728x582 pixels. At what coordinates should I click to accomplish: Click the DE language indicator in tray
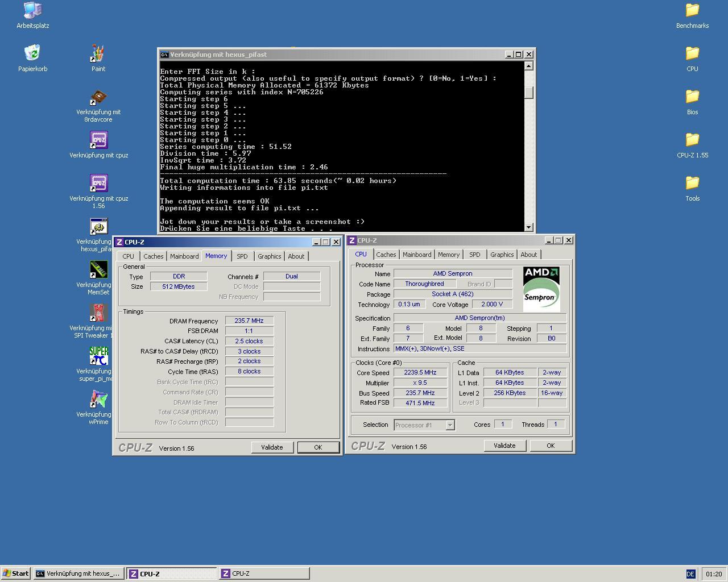[x=690, y=574]
